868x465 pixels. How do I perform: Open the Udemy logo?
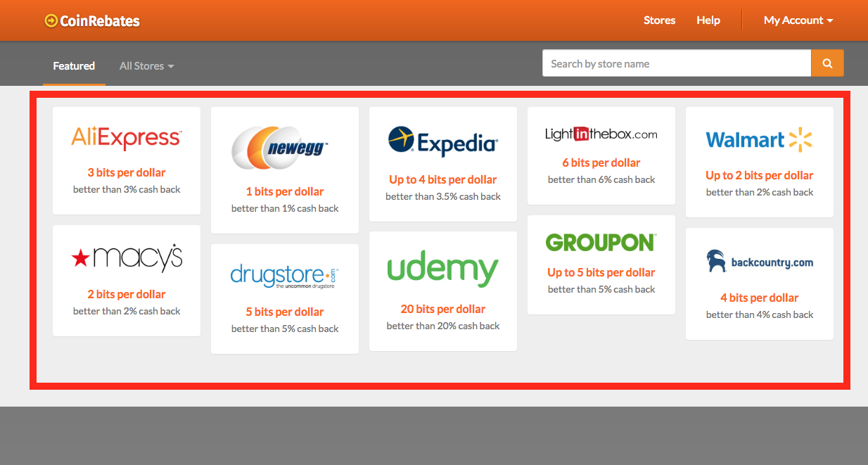click(442, 269)
